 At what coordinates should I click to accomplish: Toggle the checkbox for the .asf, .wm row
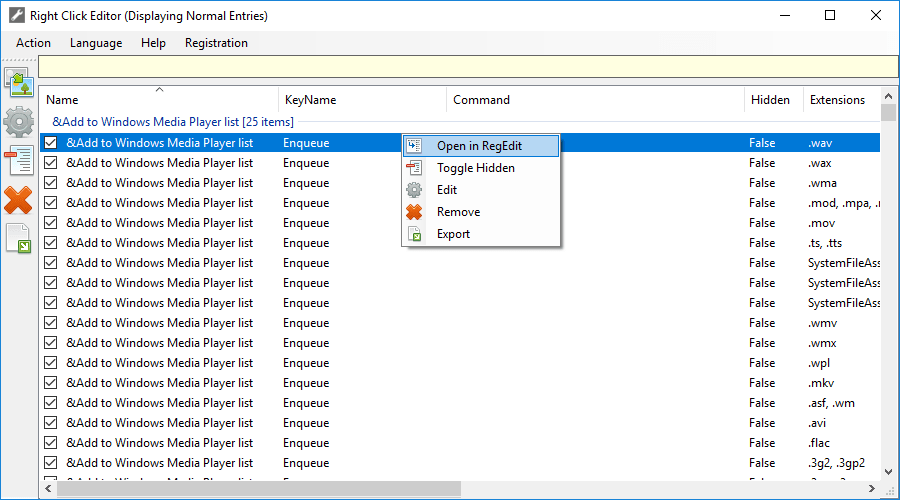[51, 402]
